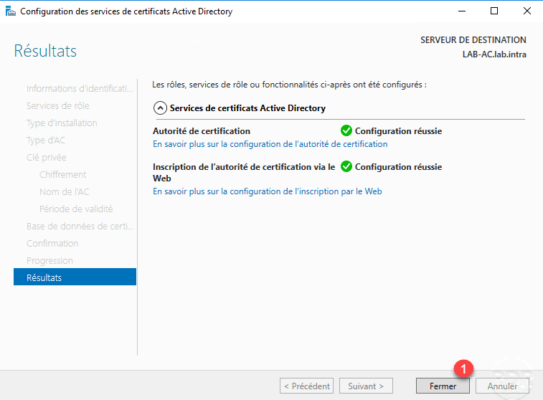
Task: Select the Services de rôle step
Action: 58,106
